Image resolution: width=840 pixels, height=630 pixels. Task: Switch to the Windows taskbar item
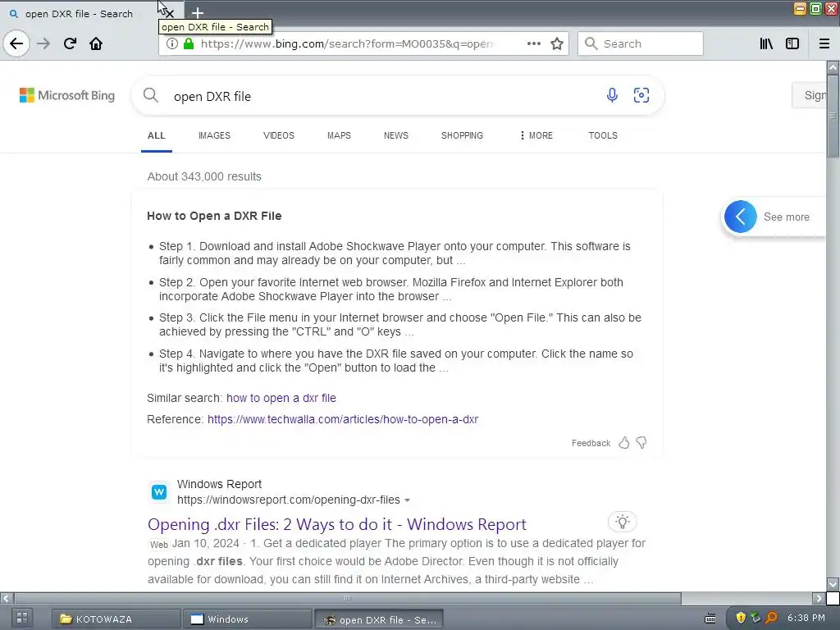tap(247, 619)
